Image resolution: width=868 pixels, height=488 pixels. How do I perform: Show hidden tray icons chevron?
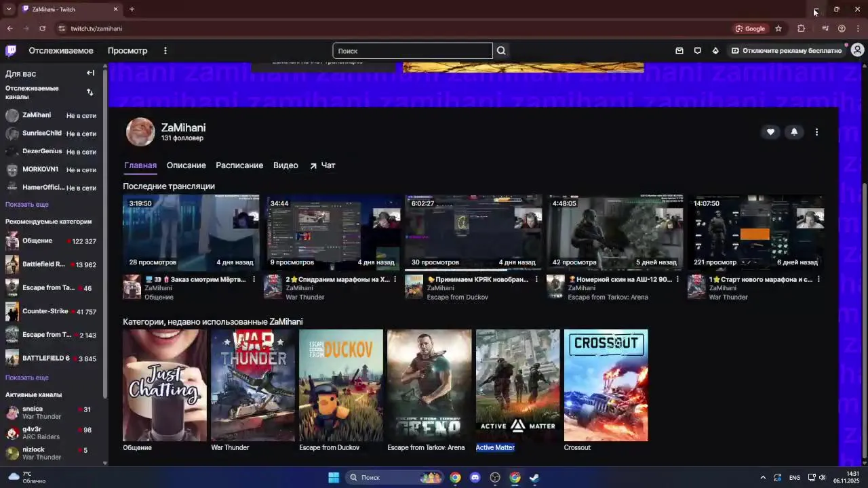point(762,477)
